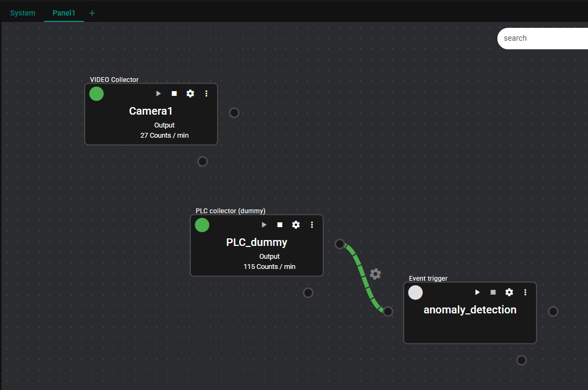Stop the PLC_dummy collector
This screenshot has height=390, width=588.
(280, 225)
